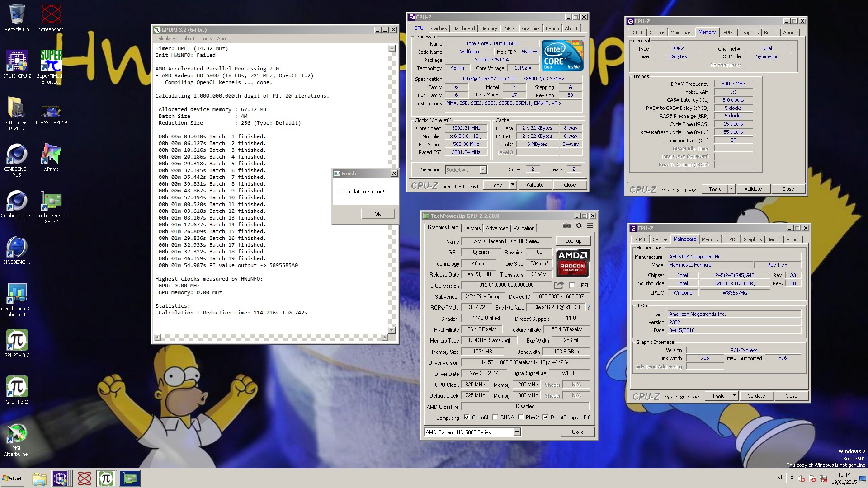Open the Geekbench 3 shortcut icon
This screenshot has height=488, width=868.
17,300
